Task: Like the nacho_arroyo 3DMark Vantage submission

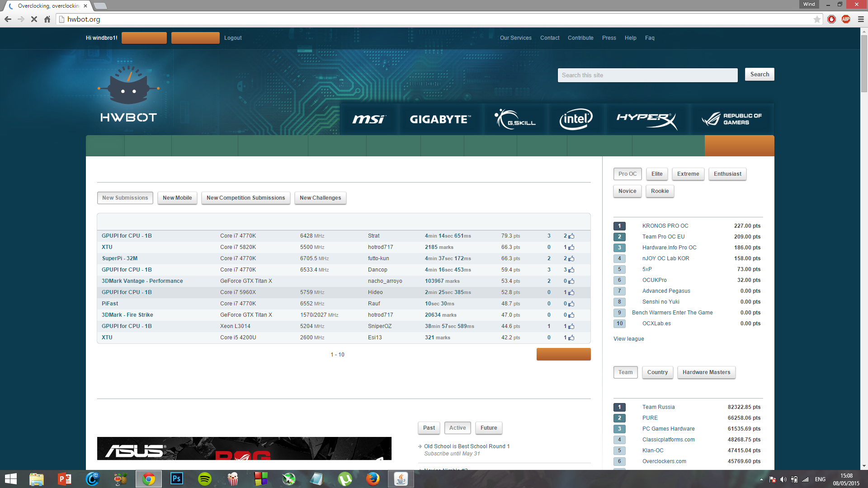Action: click(571, 281)
